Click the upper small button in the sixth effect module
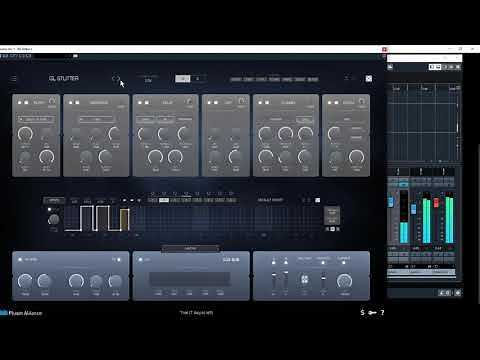 [x=356, y=129]
